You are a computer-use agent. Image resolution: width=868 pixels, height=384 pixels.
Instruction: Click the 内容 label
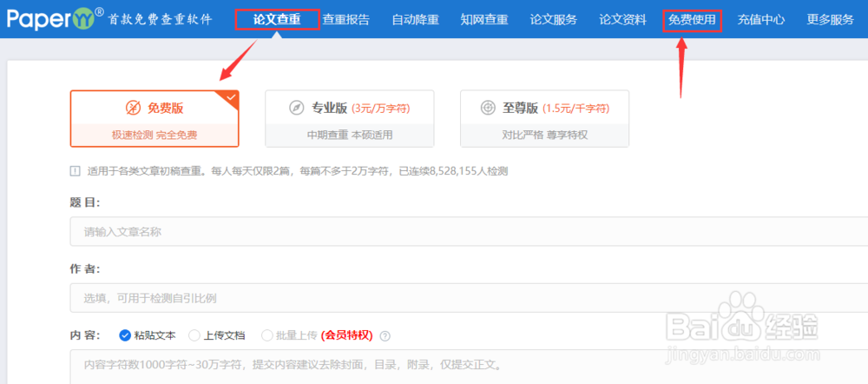tap(85, 335)
